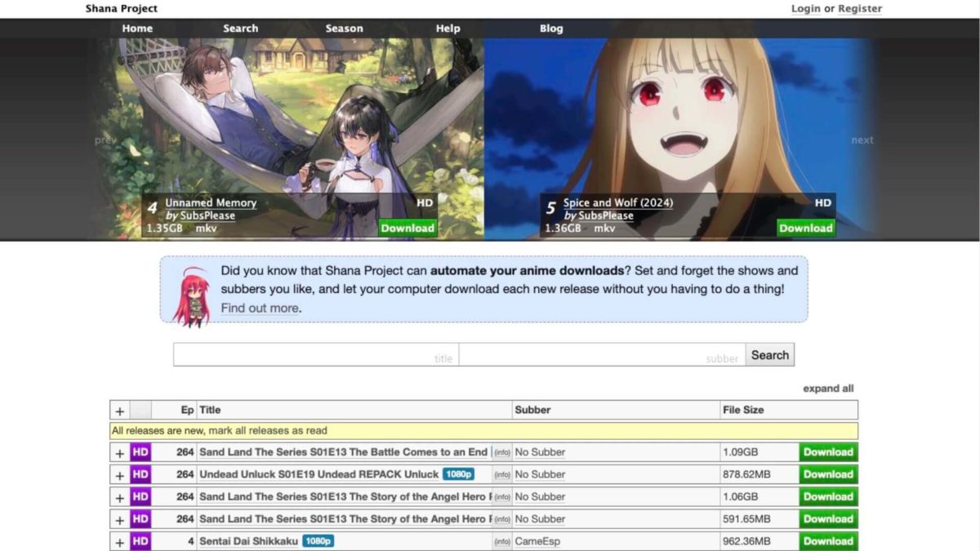Click HD badge on the 591.65MB Sand Land row

(140, 518)
